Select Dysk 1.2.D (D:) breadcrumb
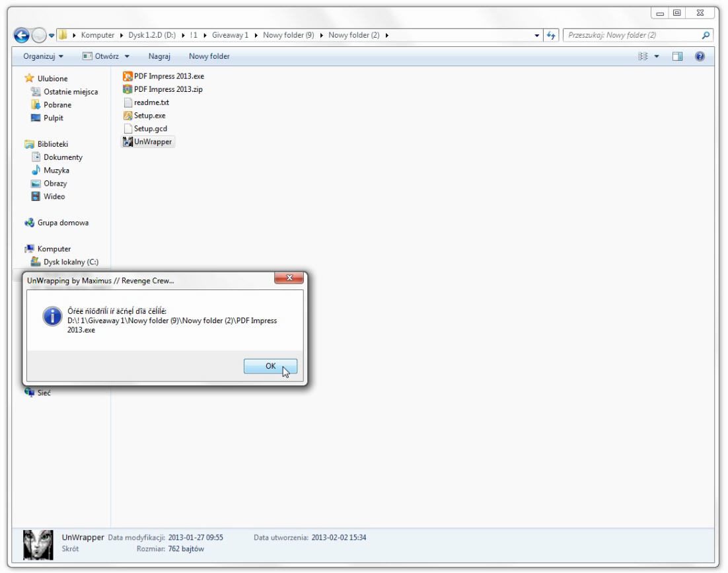The image size is (728, 573). click(153, 35)
